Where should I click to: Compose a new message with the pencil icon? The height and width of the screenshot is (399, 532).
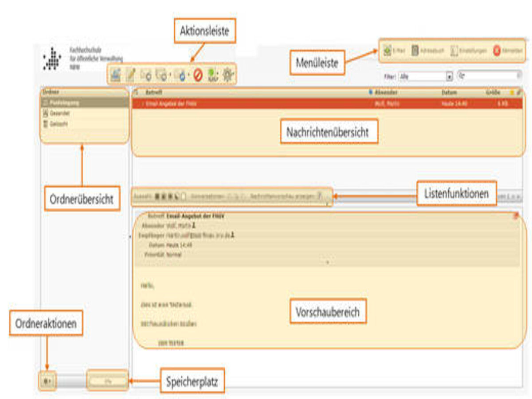(x=131, y=75)
